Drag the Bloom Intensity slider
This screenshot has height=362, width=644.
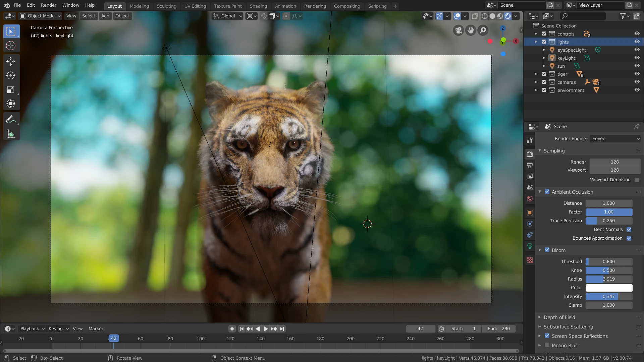point(609,296)
